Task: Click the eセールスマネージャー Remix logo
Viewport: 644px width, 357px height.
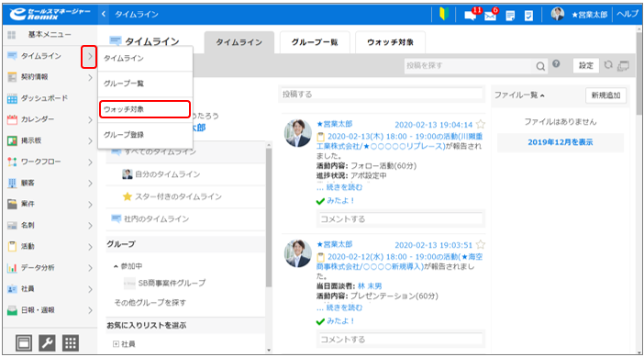Action: 50,14
